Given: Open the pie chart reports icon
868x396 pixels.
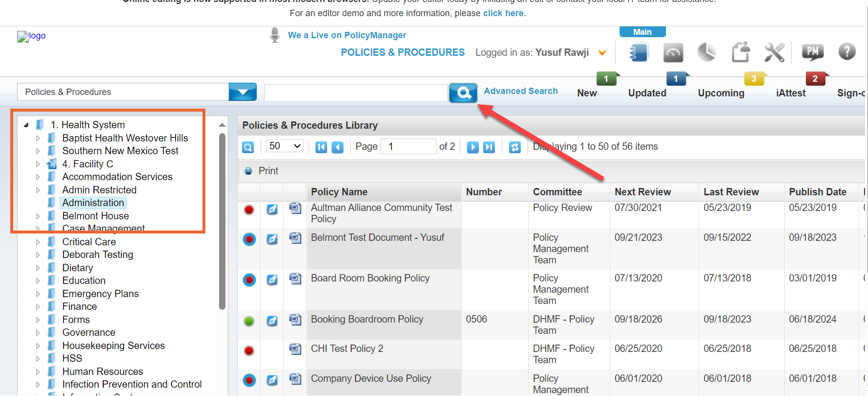Looking at the screenshot, I should pyautogui.click(x=707, y=52).
